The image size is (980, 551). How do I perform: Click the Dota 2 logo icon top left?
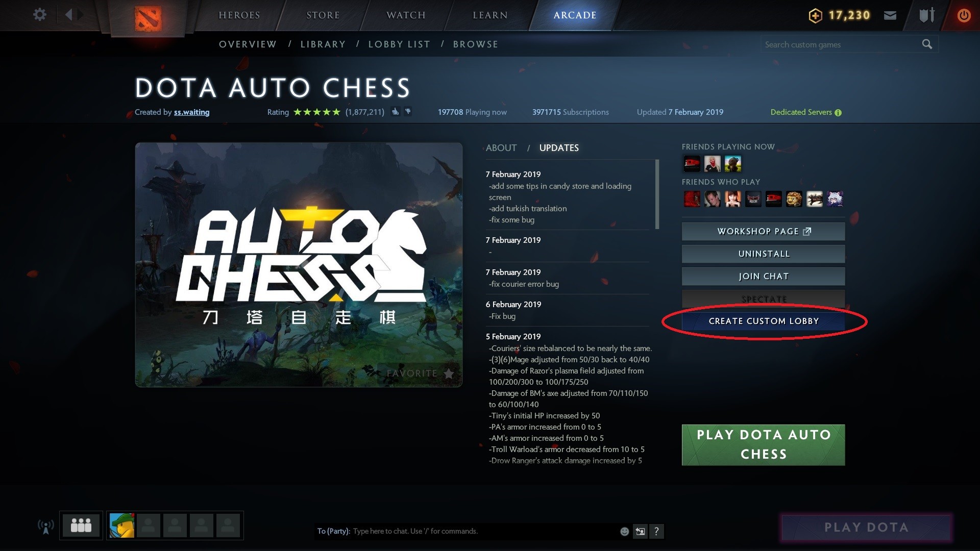(149, 15)
